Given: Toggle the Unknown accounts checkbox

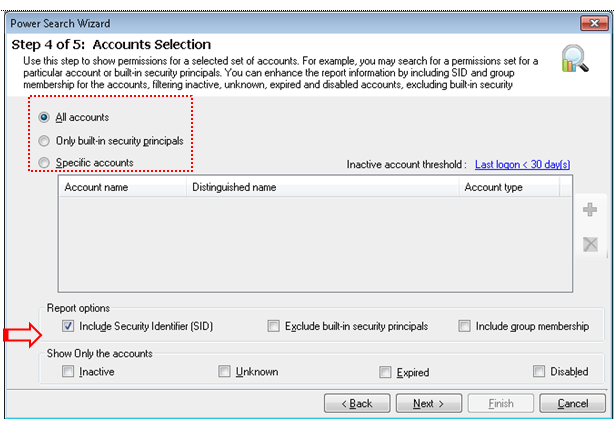Looking at the screenshot, I should point(224,371).
